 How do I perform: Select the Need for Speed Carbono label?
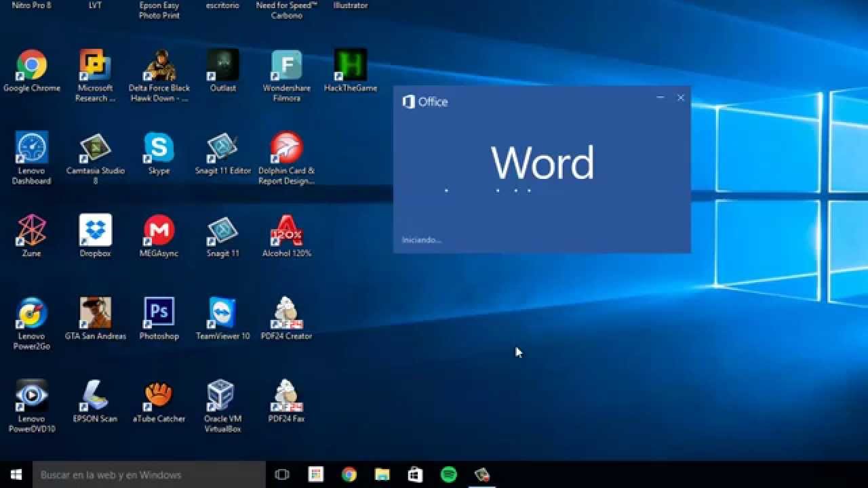click(287, 10)
